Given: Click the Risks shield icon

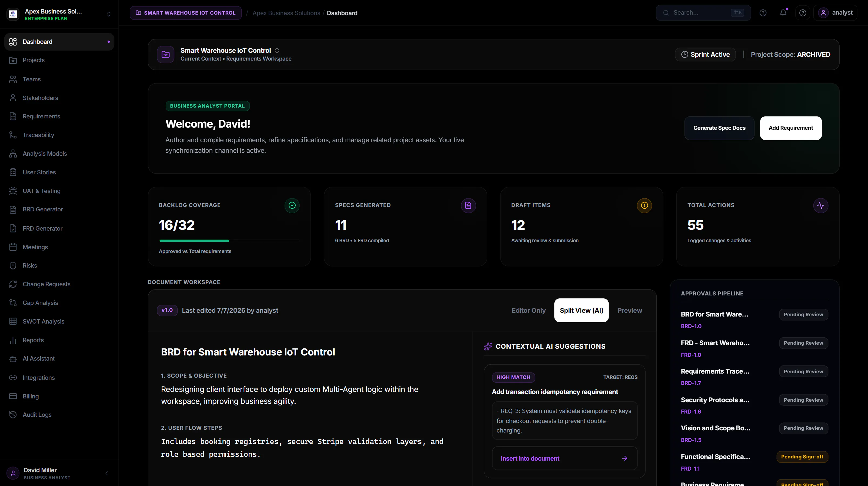Looking at the screenshot, I should (13, 266).
